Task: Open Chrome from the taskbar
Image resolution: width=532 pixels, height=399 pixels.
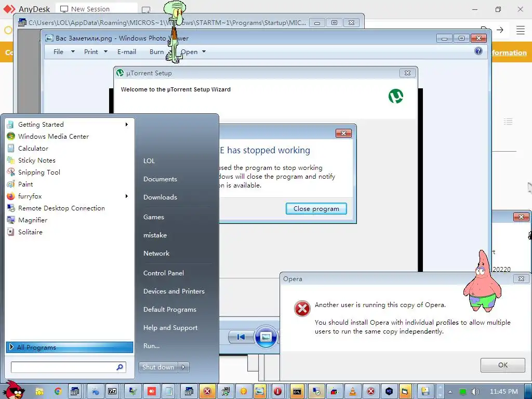Action: point(58,392)
